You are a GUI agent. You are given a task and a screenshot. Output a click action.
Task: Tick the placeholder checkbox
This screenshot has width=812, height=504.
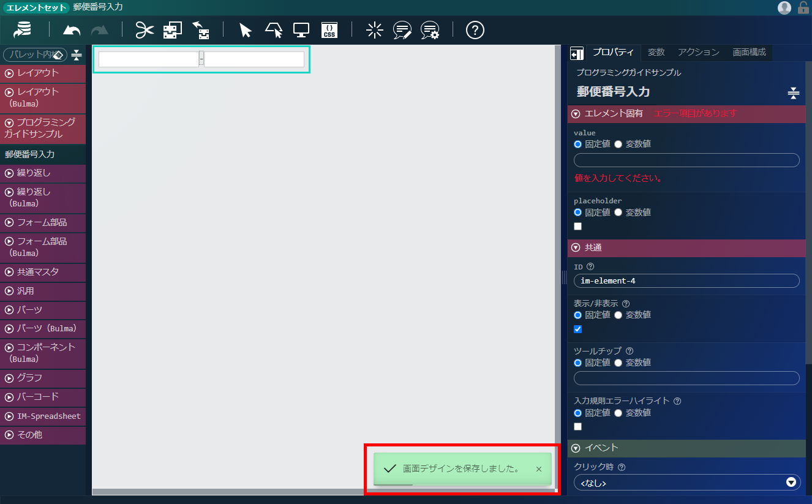coord(577,227)
